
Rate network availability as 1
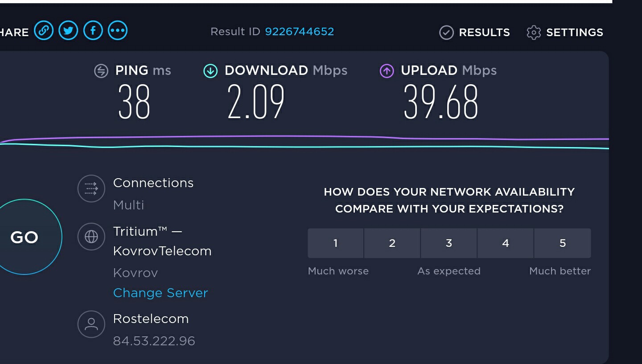click(336, 243)
